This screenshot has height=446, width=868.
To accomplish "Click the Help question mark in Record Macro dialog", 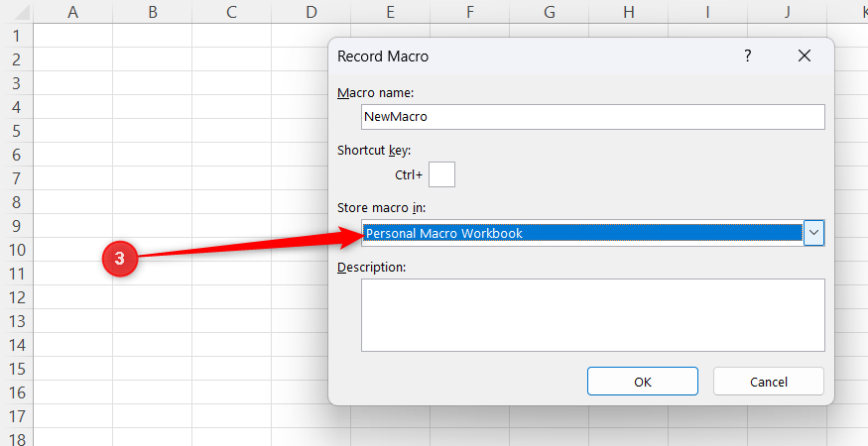I will (x=747, y=56).
